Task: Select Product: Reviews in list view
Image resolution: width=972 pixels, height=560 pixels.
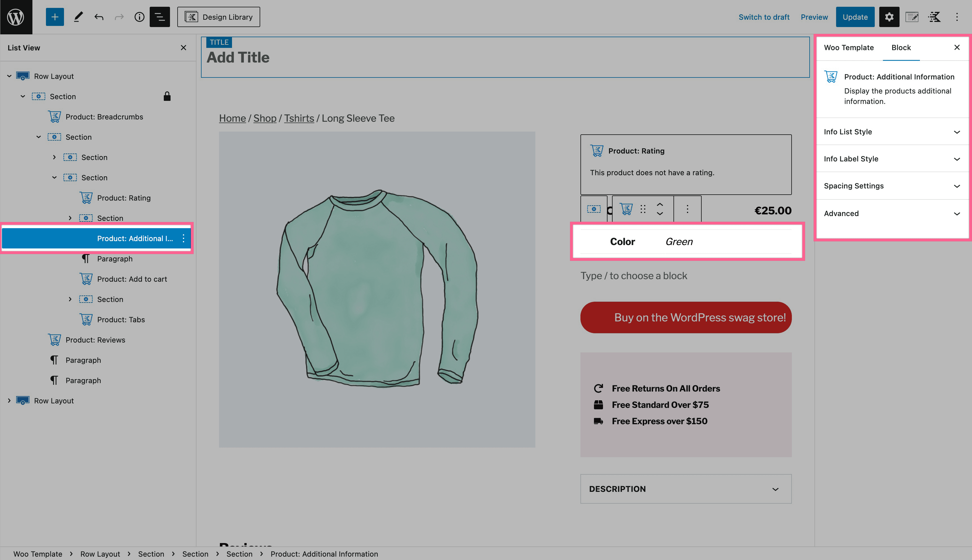Action: click(96, 340)
